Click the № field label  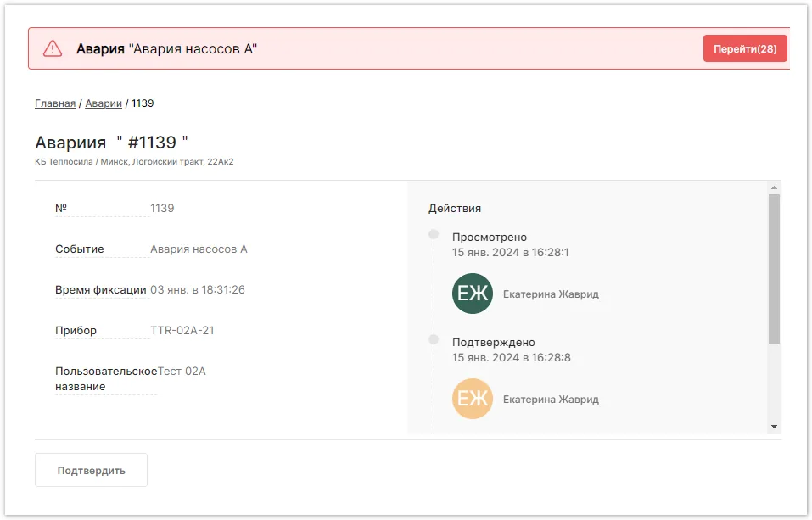point(61,208)
